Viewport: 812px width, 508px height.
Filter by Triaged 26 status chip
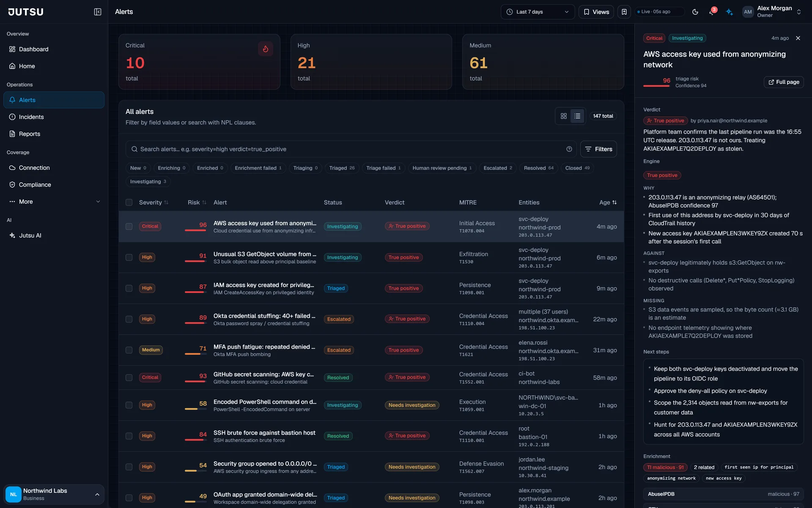(x=342, y=168)
